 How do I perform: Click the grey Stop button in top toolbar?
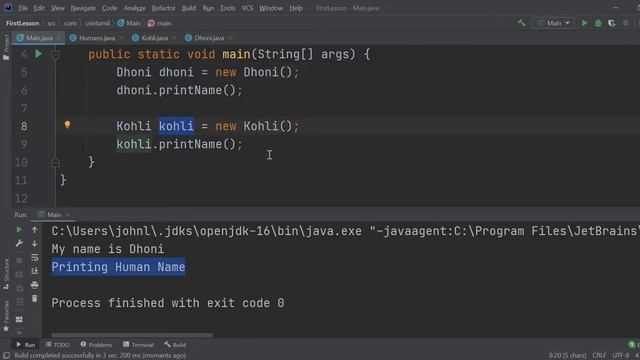626,23
